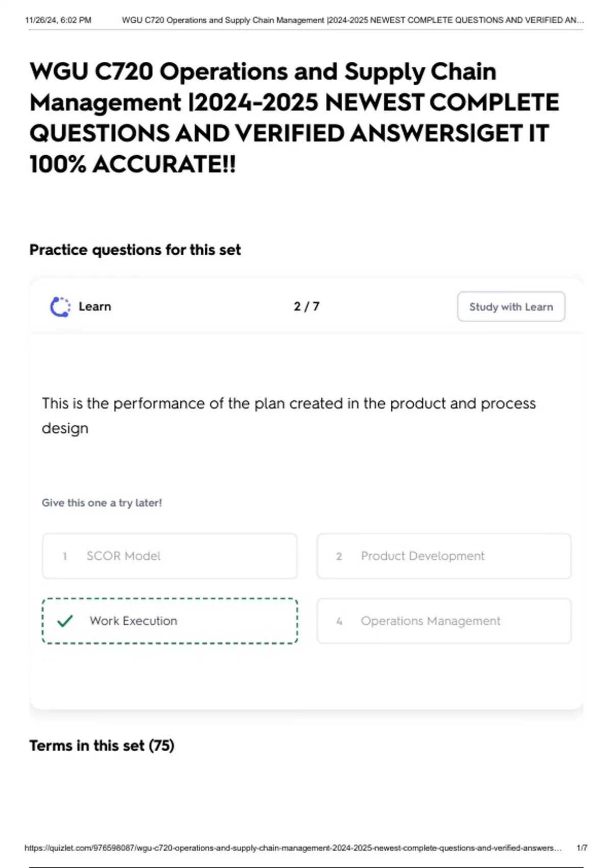The image size is (613, 868).
Task: Click the "Give this one a try later!" message
Action: point(102,503)
